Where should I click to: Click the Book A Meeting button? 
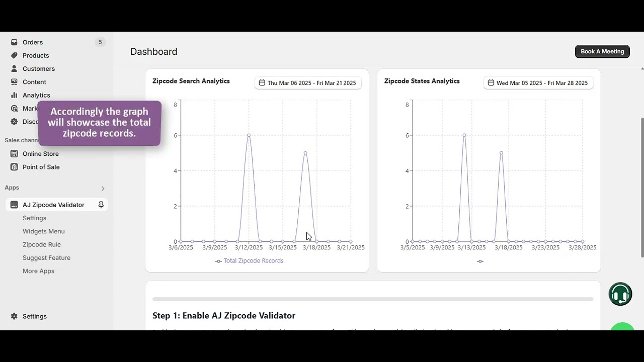coord(602,51)
